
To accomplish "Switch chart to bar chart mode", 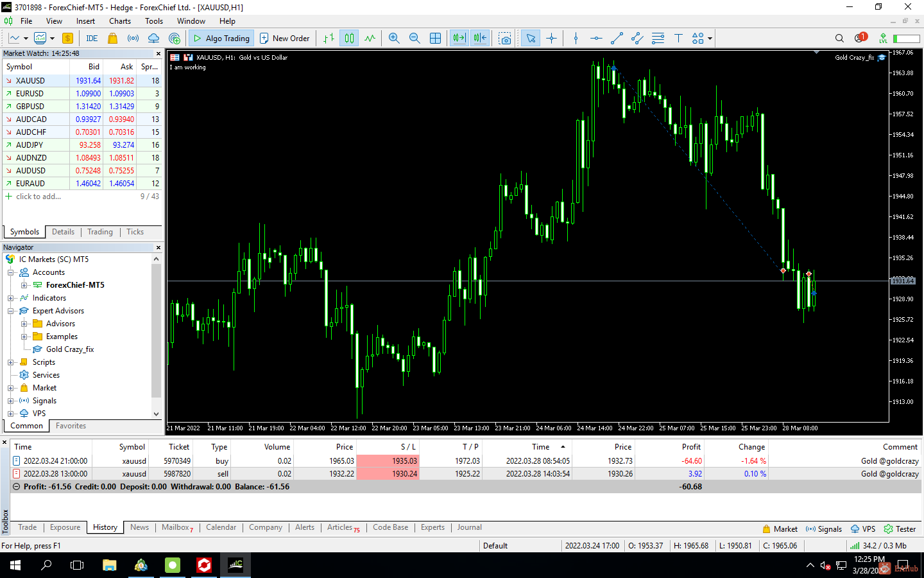I will [x=329, y=38].
